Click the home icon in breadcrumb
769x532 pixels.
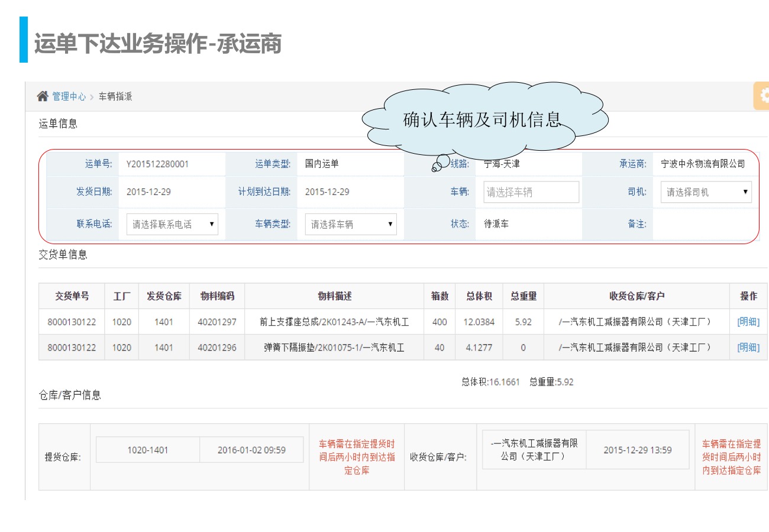coord(43,96)
